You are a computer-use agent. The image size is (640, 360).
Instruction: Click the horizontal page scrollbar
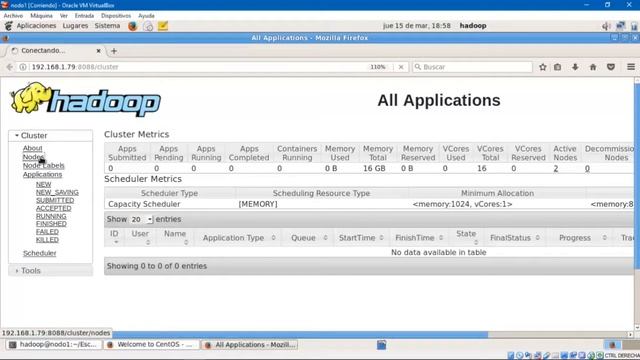tap(300, 335)
